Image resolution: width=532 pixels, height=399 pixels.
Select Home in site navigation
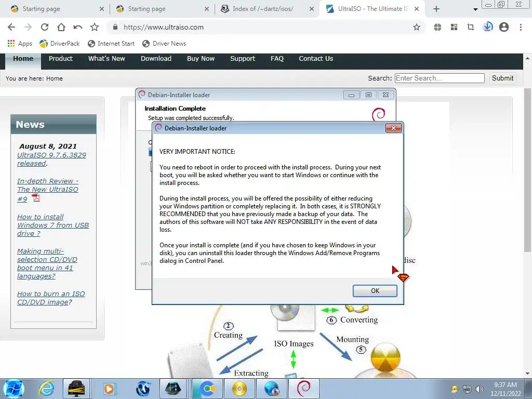point(23,59)
